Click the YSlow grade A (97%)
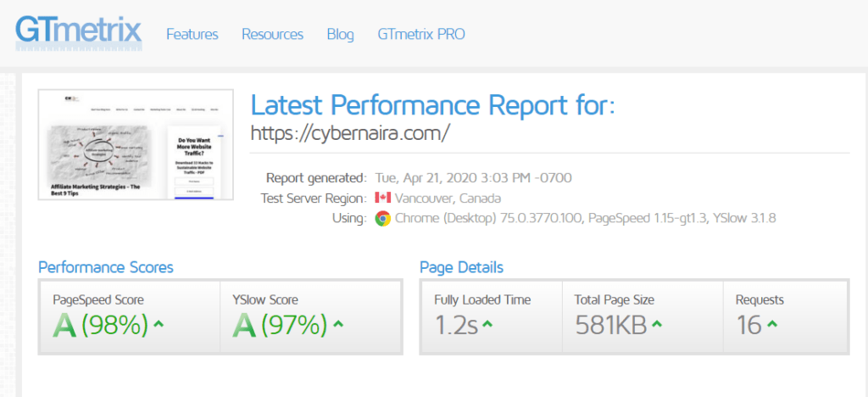This screenshot has height=397, width=868. point(281,325)
